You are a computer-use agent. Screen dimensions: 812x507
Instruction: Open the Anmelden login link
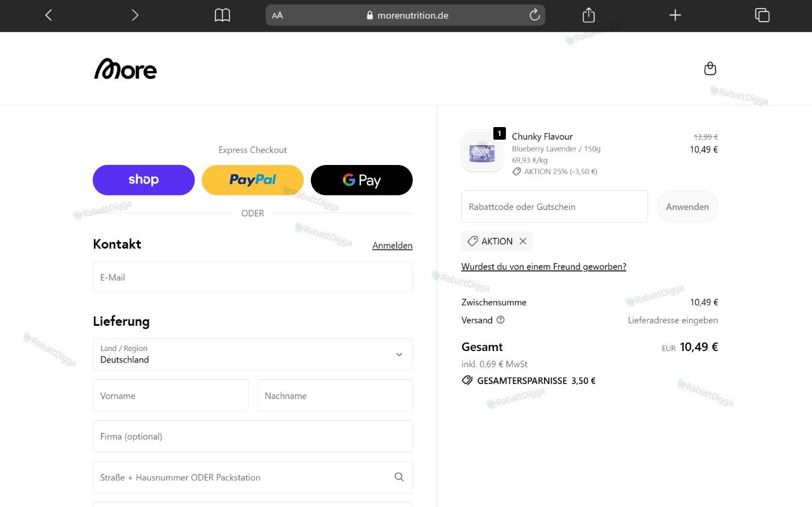392,246
